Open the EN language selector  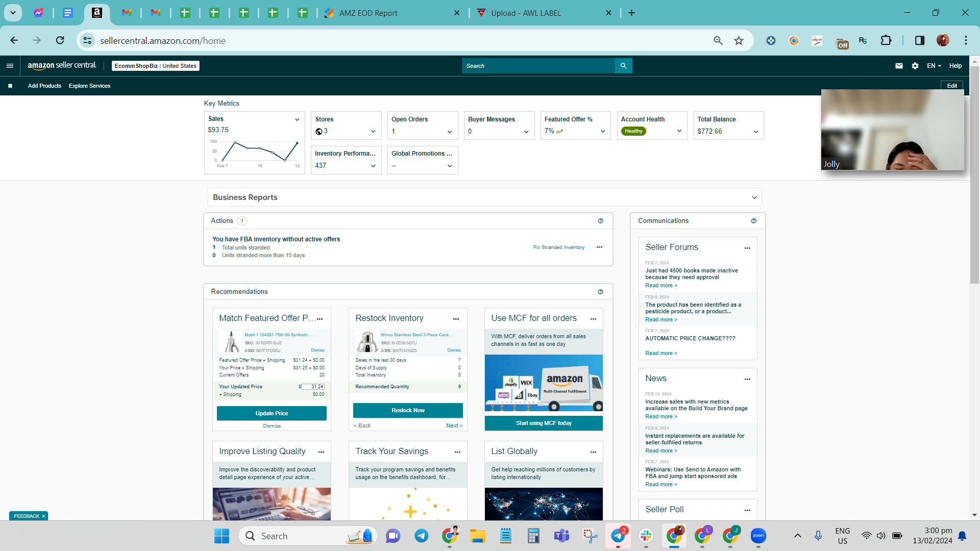click(x=934, y=66)
